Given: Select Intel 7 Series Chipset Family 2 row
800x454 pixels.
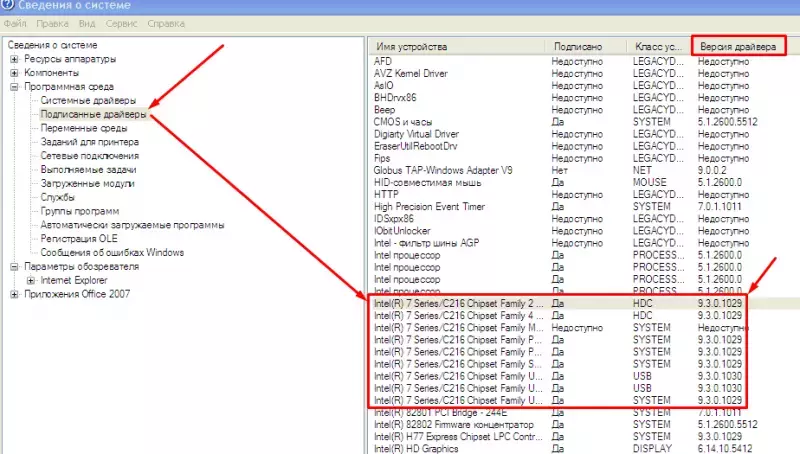Looking at the screenshot, I should (584, 304).
